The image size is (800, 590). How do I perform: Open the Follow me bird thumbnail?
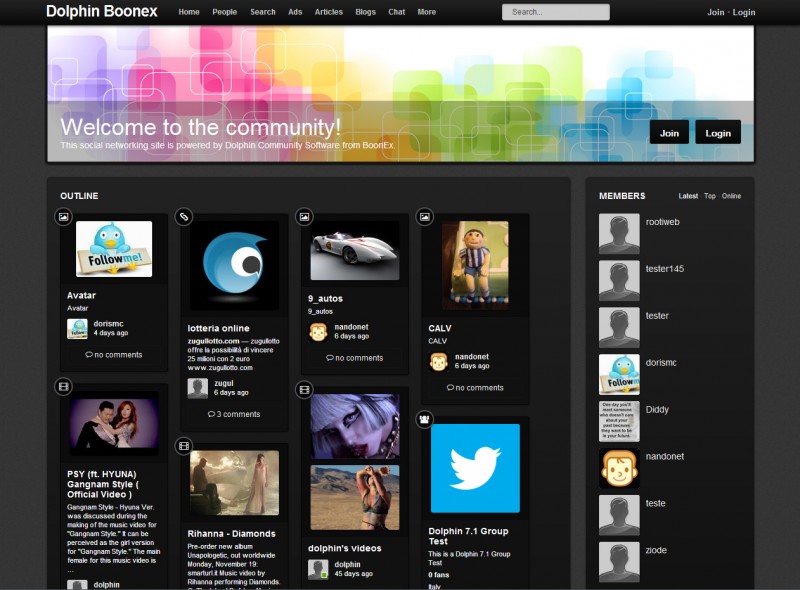click(114, 249)
